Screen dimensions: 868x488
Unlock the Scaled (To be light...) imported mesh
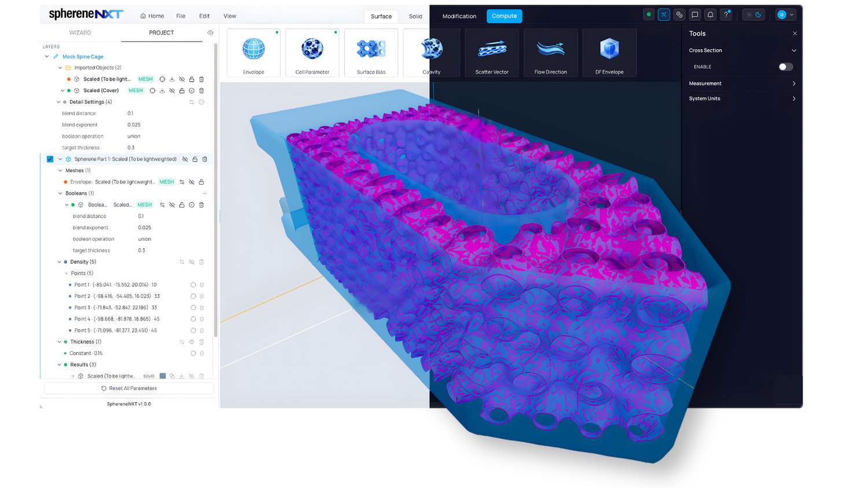click(x=192, y=79)
